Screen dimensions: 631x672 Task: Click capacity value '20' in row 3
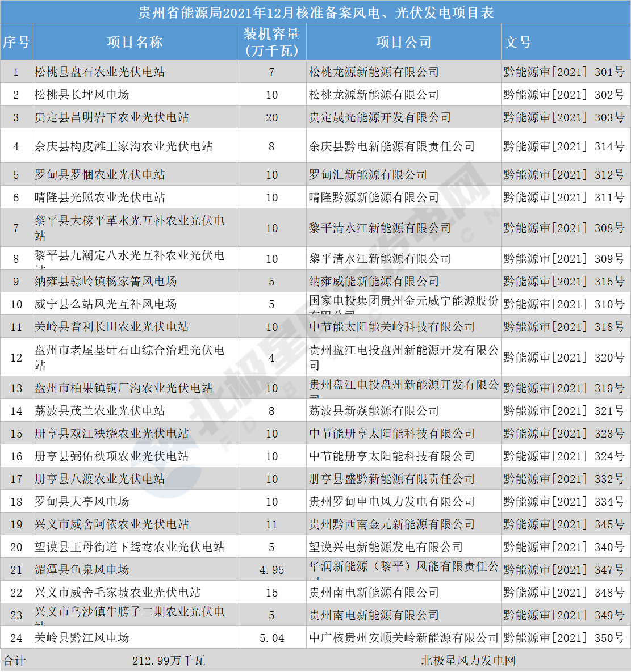(271, 117)
